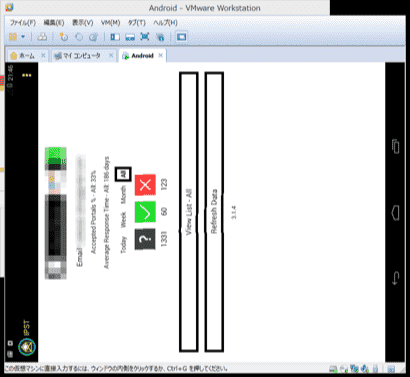410x377 pixels.
Task: Click the hard disk status bar icon
Action: click(x=333, y=369)
